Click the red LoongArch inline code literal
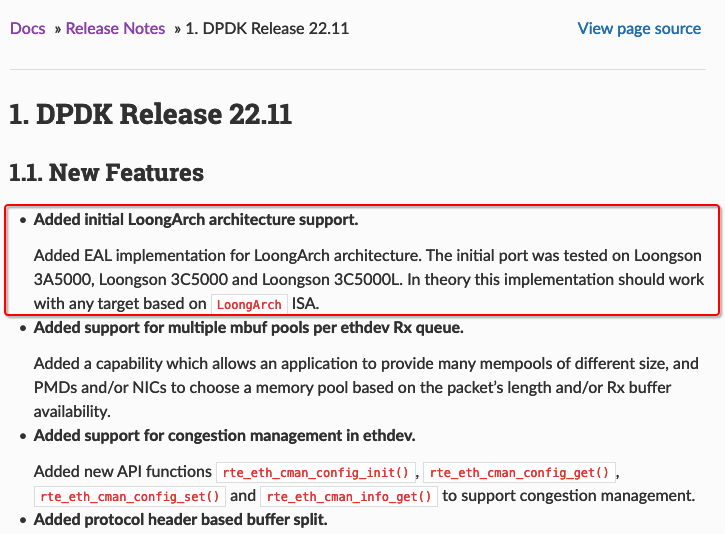Viewport: 725px width, 534px height. tap(249, 304)
